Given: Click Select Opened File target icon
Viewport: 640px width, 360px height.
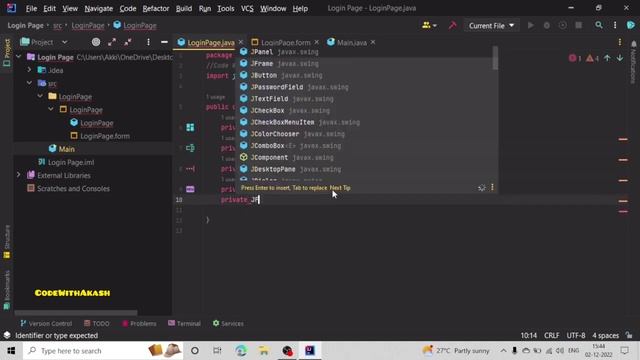Looking at the screenshot, I should coord(96,42).
